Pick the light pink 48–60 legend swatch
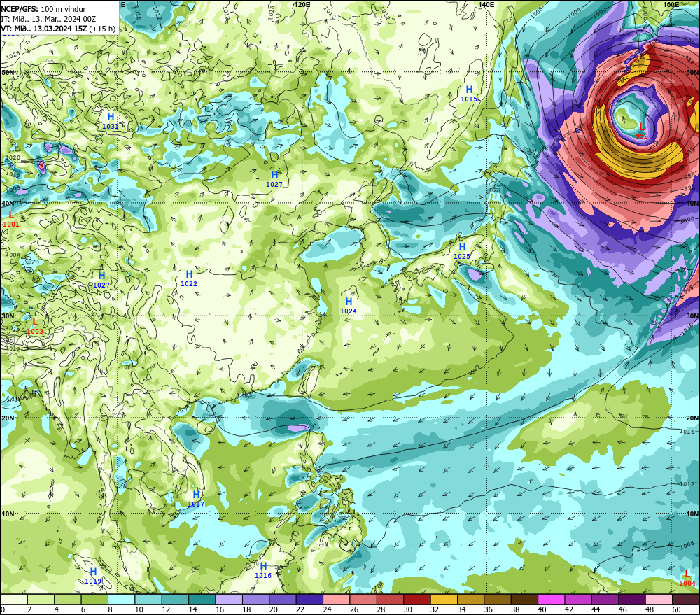 [659, 599]
